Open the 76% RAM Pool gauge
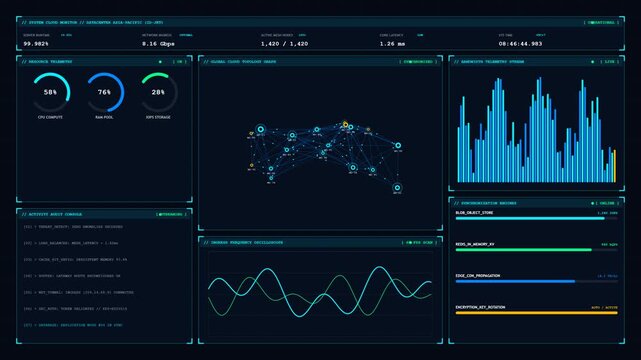641x360 pixels. 105,92
